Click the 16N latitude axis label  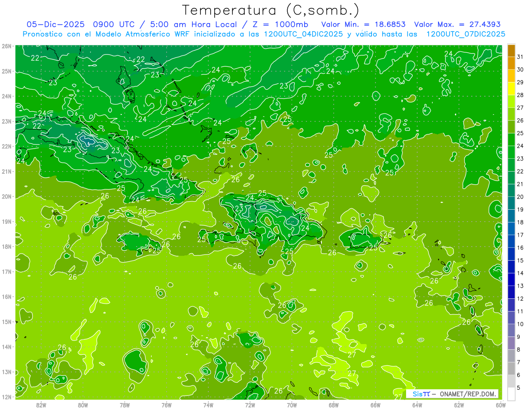pyautogui.click(x=6, y=297)
